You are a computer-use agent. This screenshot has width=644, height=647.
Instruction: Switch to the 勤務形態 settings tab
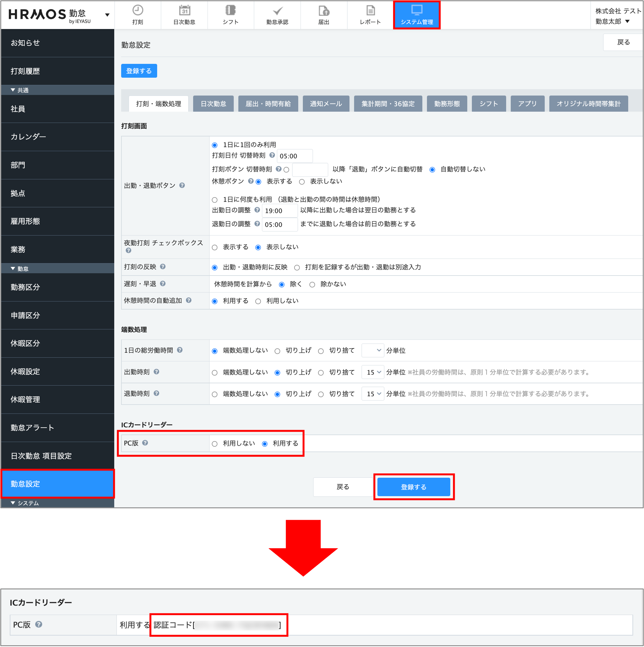[447, 103]
